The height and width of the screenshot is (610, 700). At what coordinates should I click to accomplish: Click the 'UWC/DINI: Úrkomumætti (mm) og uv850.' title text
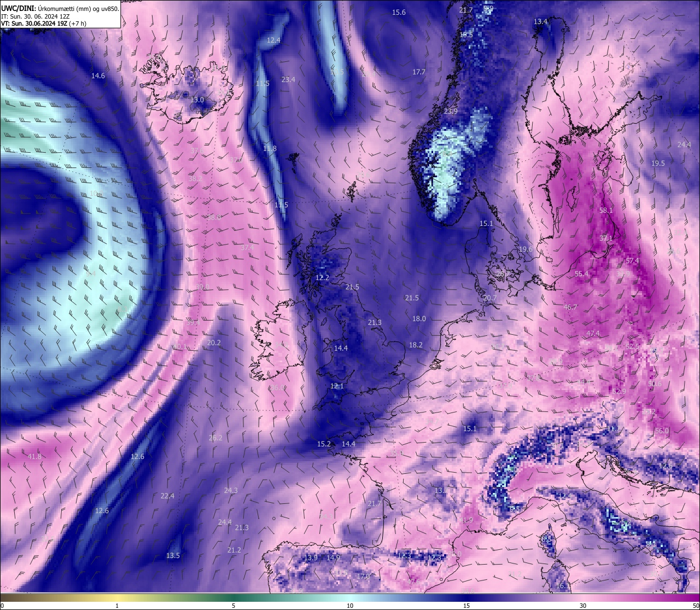60,9
